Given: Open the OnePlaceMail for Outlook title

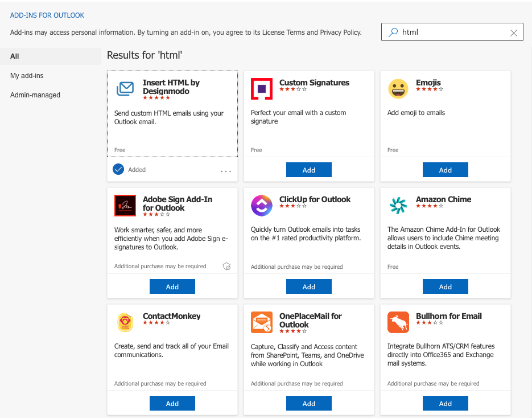Looking at the screenshot, I should pyautogui.click(x=311, y=320).
